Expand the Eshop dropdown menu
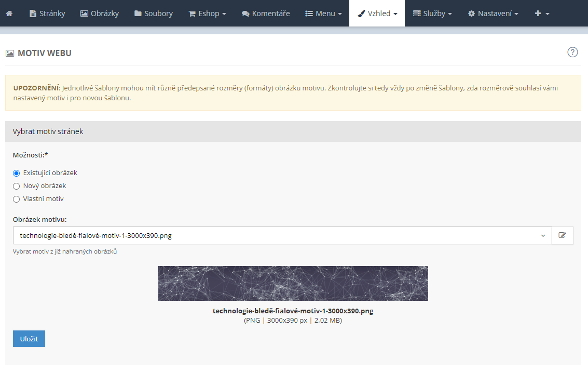 point(207,14)
